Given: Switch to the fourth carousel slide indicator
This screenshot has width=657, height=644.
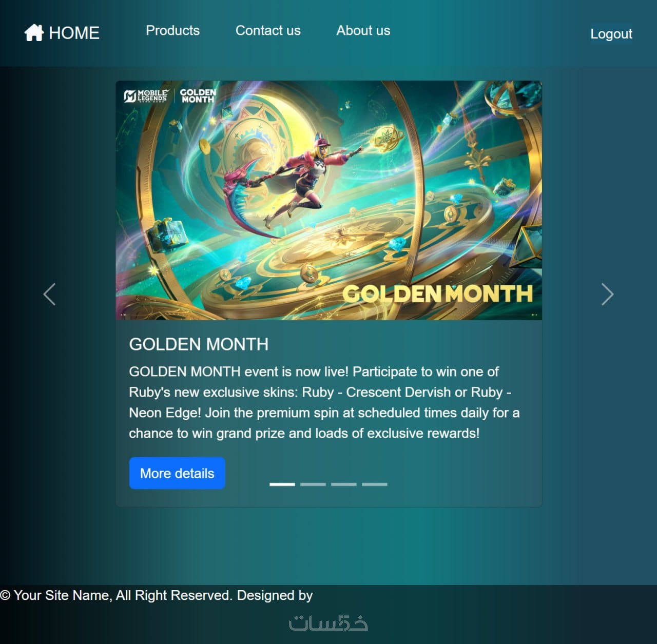Looking at the screenshot, I should coord(375,484).
